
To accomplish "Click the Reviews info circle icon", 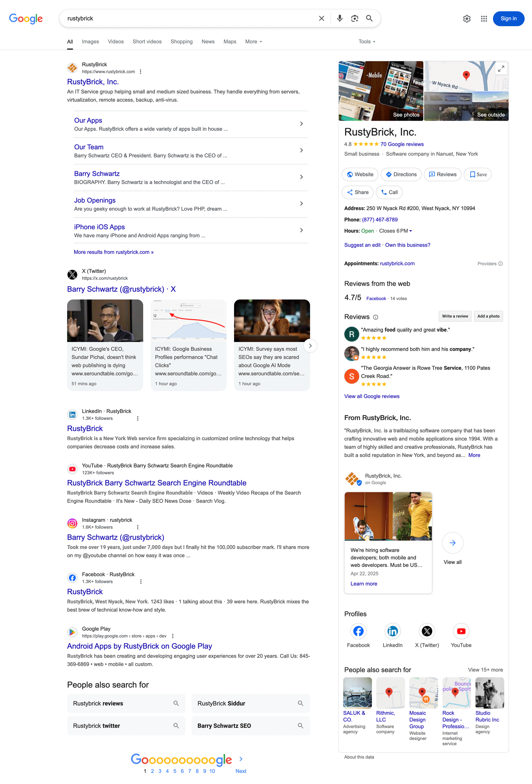I will click(376, 317).
